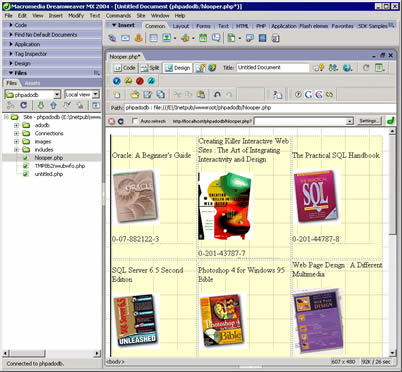Click the Put files blue up arrow
402x372 pixels.
coord(53,105)
